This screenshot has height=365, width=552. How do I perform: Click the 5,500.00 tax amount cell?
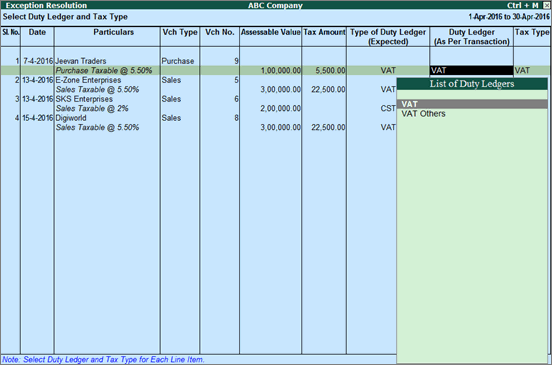pyautogui.click(x=331, y=70)
